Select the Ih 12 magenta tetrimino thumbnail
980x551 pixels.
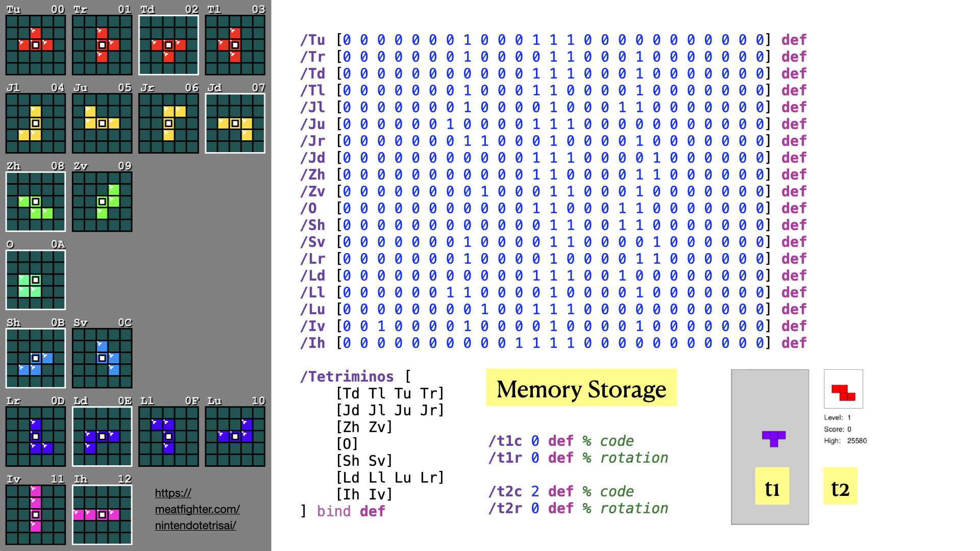102,515
